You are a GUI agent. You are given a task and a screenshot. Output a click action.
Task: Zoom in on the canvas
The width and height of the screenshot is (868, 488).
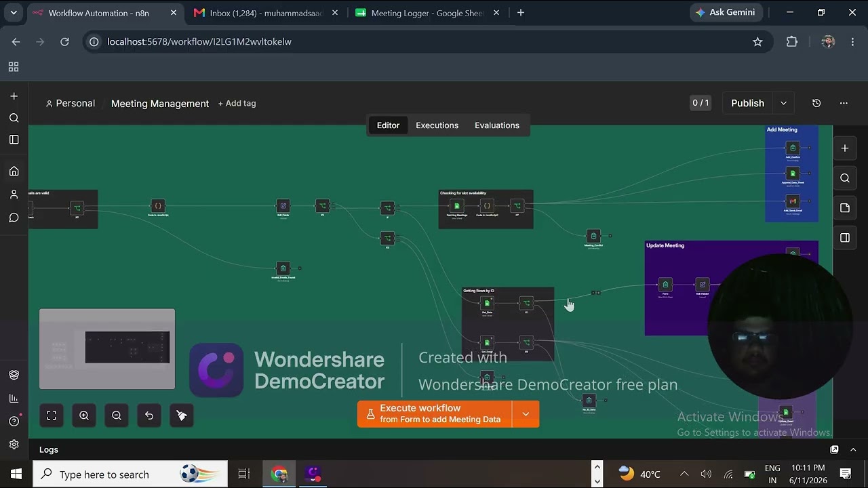(84, 415)
